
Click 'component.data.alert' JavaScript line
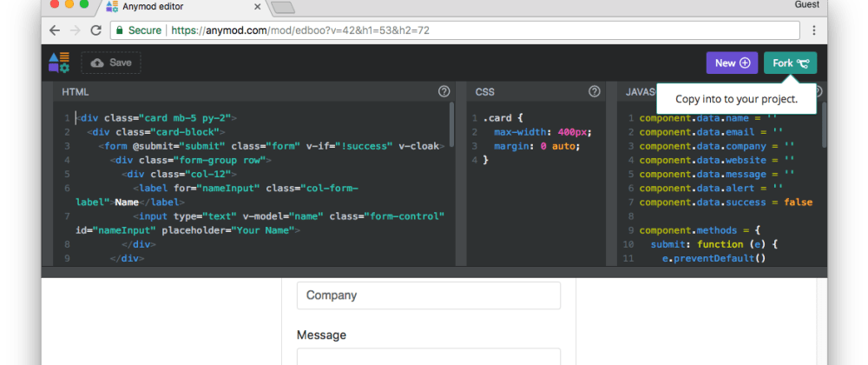tap(711, 189)
